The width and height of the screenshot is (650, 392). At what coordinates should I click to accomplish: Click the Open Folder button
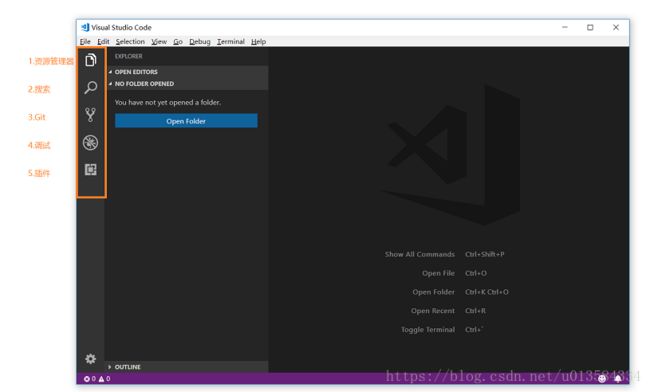point(186,121)
